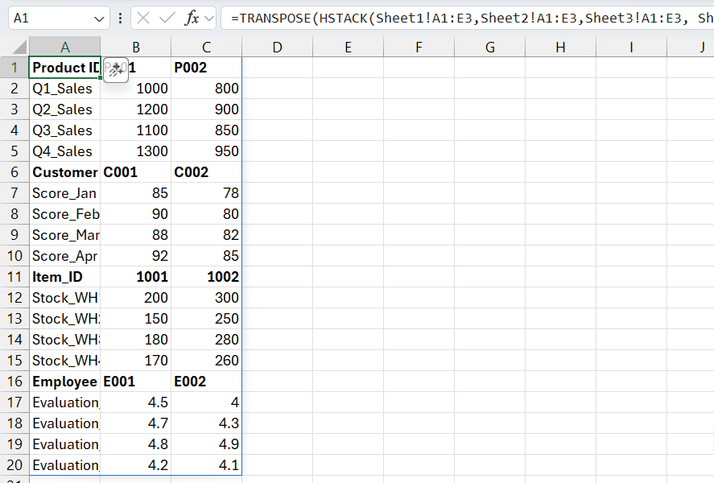This screenshot has width=714, height=483.
Task: Select the Q1_Sales cell
Action: click(65, 88)
